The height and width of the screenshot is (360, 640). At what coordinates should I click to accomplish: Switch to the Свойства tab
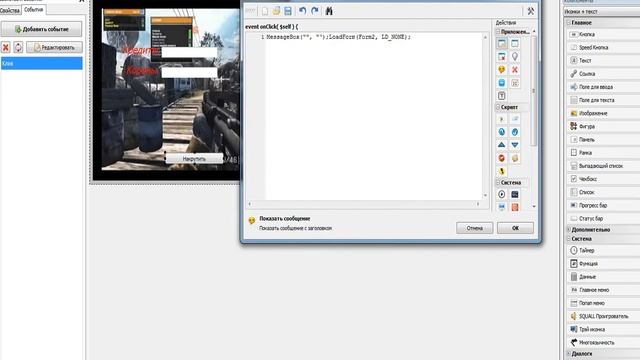click(10, 10)
